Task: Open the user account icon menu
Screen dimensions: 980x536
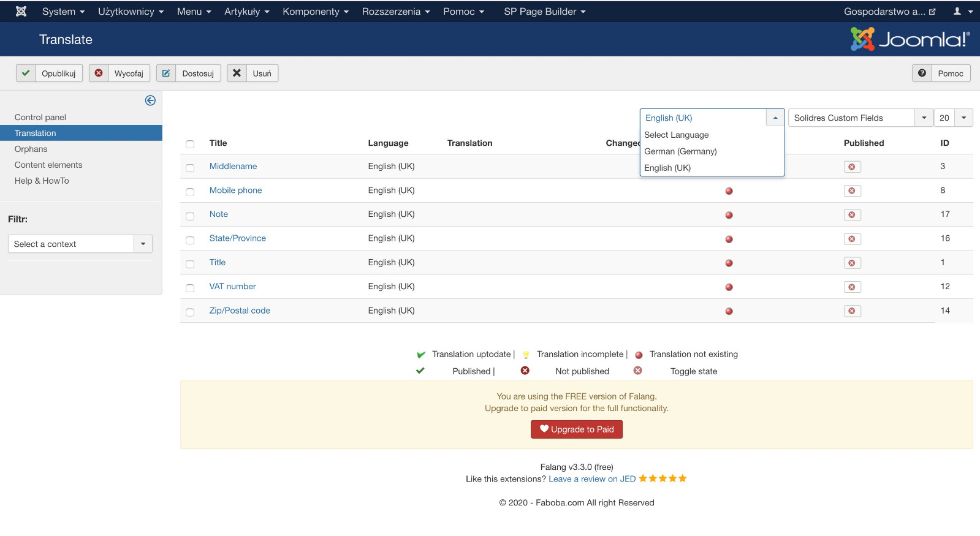Action: pyautogui.click(x=963, y=12)
